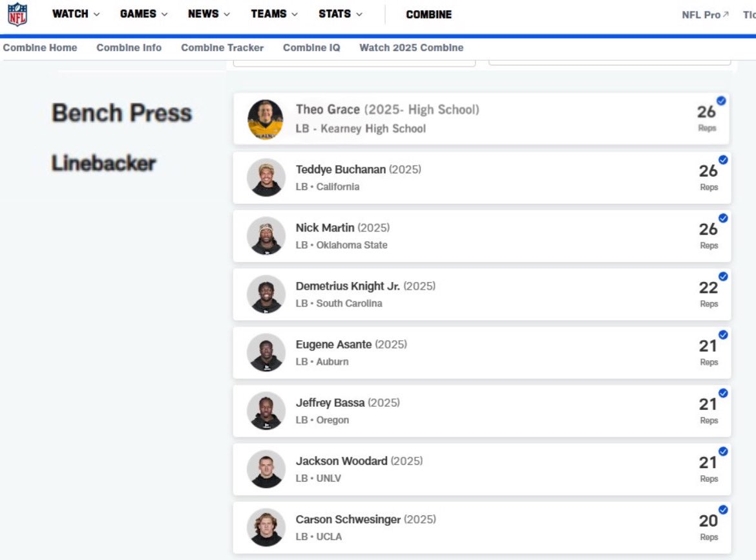Click verified badge on Carson Schwesinger row
The width and height of the screenshot is (756, 560).
(723, 510)
